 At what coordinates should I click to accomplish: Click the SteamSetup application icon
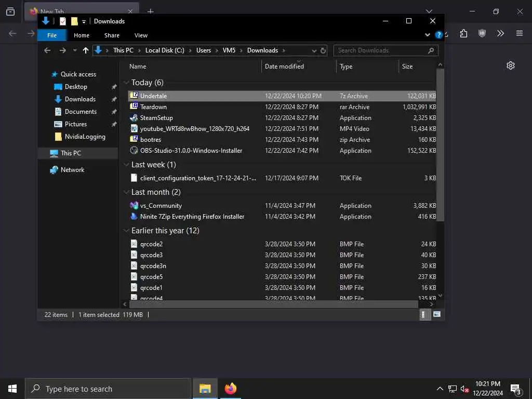click(x=134, y=118)
